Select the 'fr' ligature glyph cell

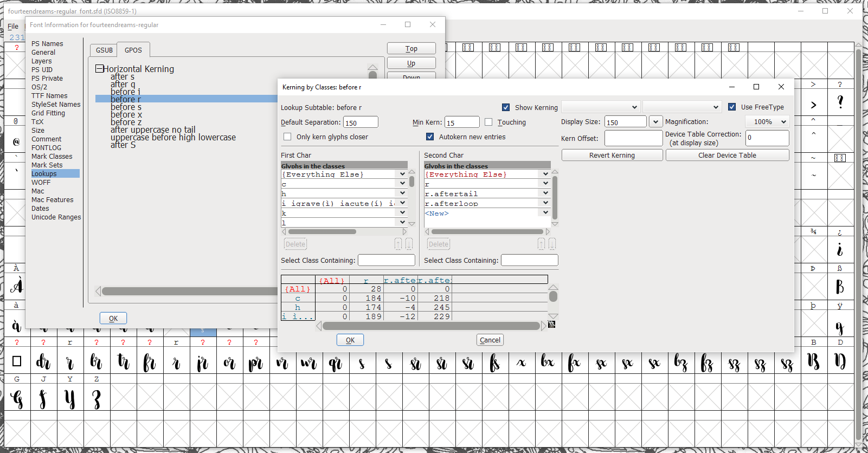point(150,361)
